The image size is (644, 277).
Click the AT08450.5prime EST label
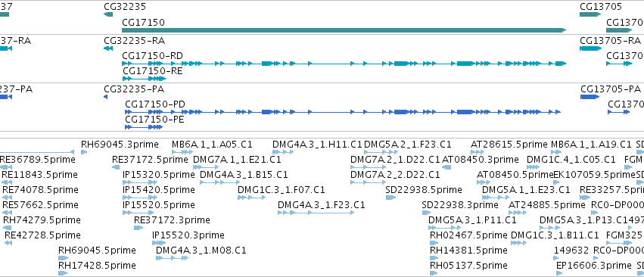[x=515, y=175]
